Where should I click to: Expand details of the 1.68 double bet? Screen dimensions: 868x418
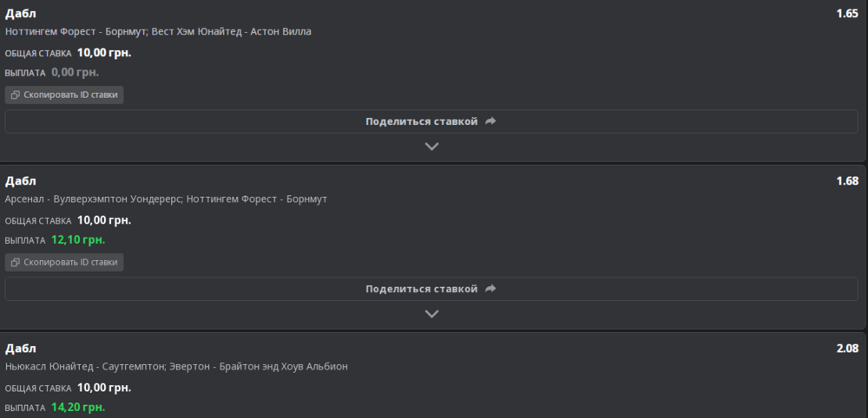pyautogui.click(x=431, y=314)
